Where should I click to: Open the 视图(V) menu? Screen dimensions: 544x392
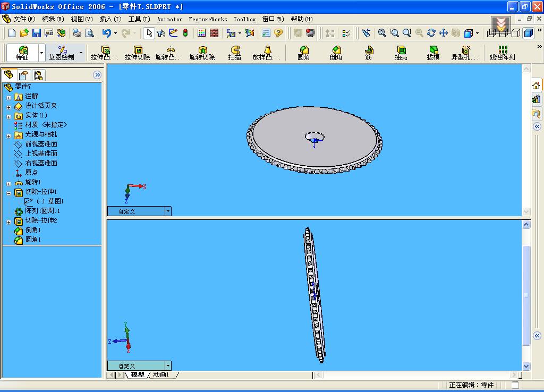(x=82, y=19)
